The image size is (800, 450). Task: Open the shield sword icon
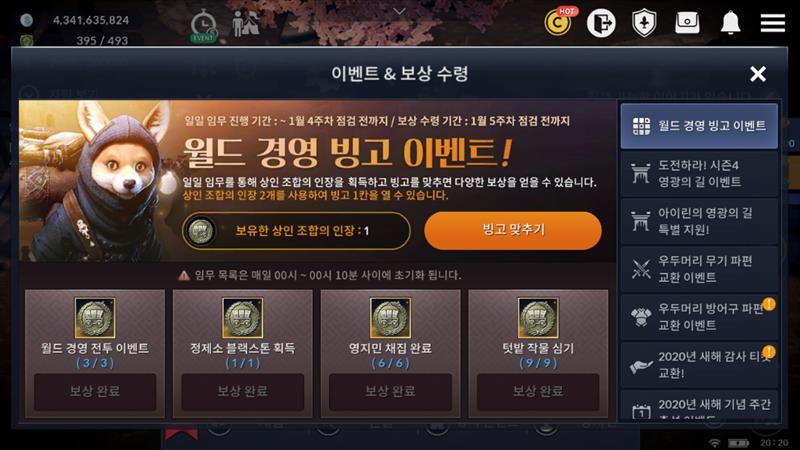pyautogui.click(x=644, y=23)
